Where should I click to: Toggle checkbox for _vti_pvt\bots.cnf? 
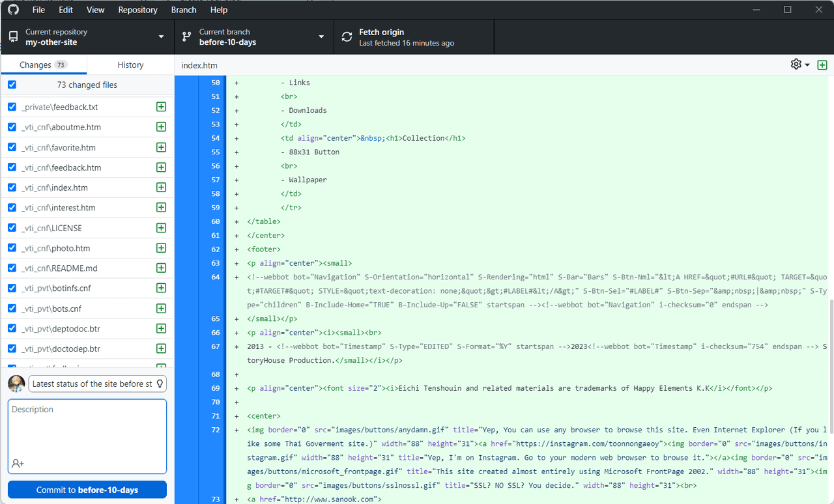[x=12, y=309]
